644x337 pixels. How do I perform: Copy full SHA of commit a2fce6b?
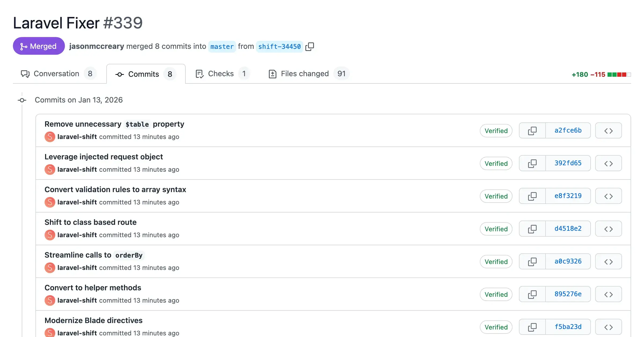[532, 130]
